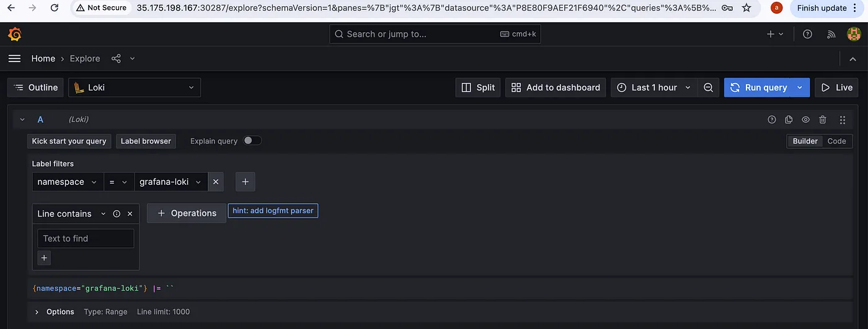Image resolution: width=868 pixels, height=329 pixels.
Task: Click the Explore breadcrumb
Action: (x=85, y=58)
